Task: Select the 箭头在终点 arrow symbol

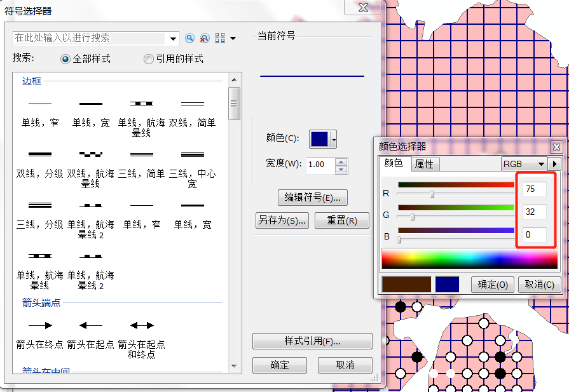Action: tap(39, 325)
